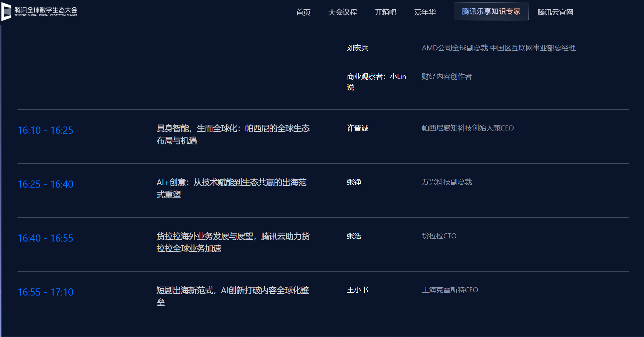The image size is (644, 337).
Task: Open the 大会议程 menu item
Action: (343, 12)
